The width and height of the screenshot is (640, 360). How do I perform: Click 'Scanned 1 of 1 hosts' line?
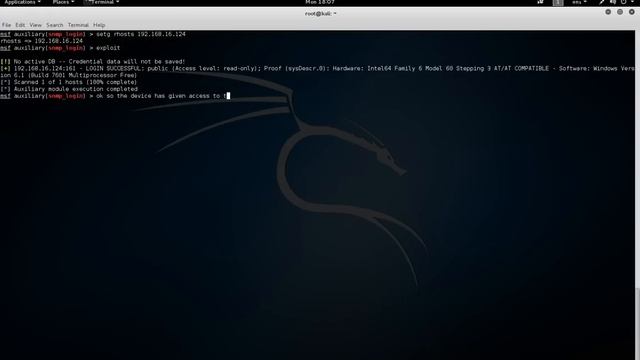click(69, 82)
